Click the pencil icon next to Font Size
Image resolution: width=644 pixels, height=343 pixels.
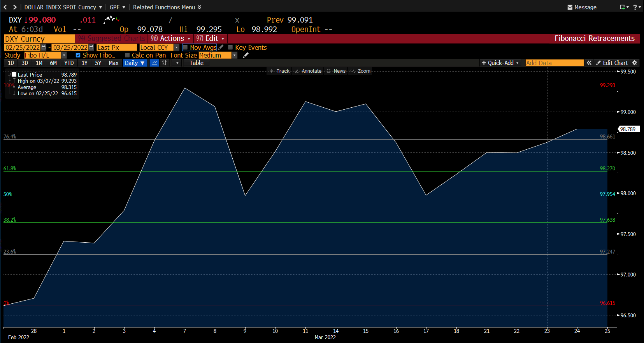pos(246,55)
